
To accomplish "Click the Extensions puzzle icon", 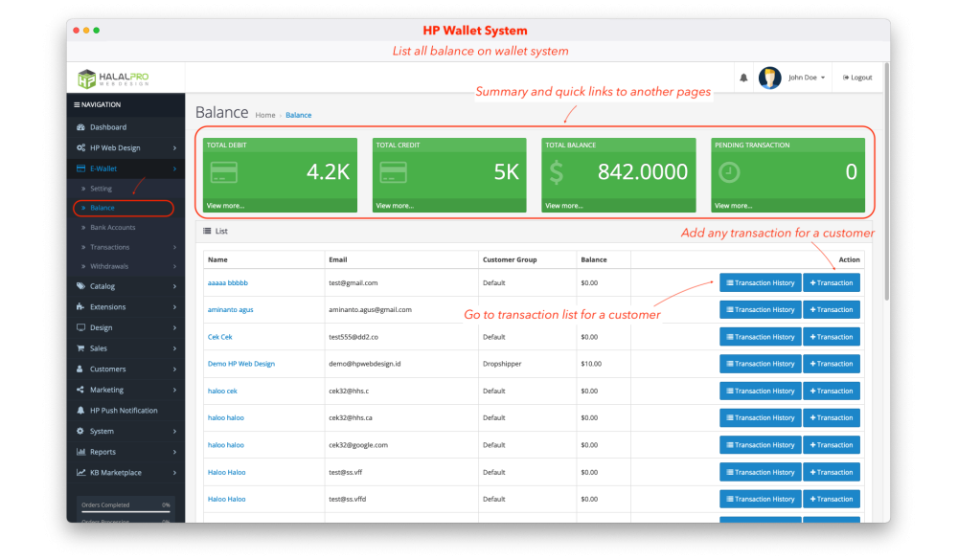I will point(80,307).
